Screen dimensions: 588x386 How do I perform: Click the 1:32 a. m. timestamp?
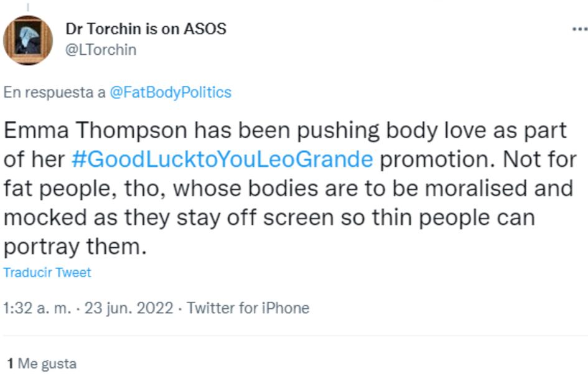pos(37,308)
